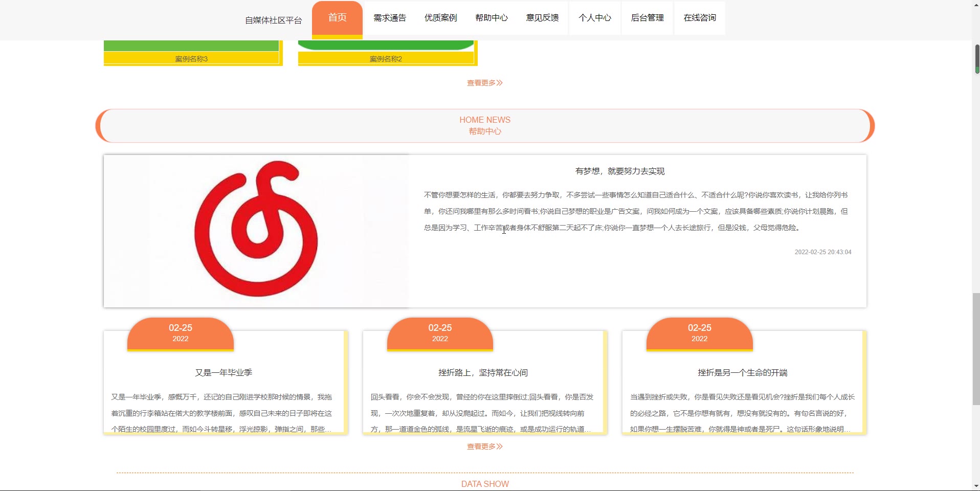Open 意见反馈 navigation item
The width and height of the screenshot is (980, 491).
click(543, 18)
